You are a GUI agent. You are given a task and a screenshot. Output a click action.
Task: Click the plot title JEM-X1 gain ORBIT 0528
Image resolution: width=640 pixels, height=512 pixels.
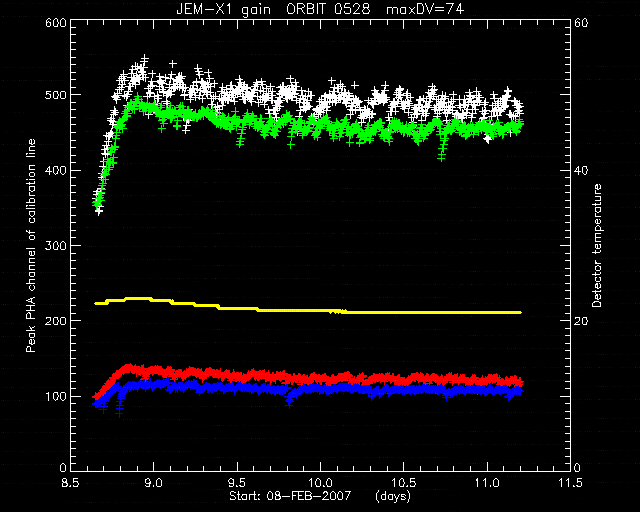273,9
